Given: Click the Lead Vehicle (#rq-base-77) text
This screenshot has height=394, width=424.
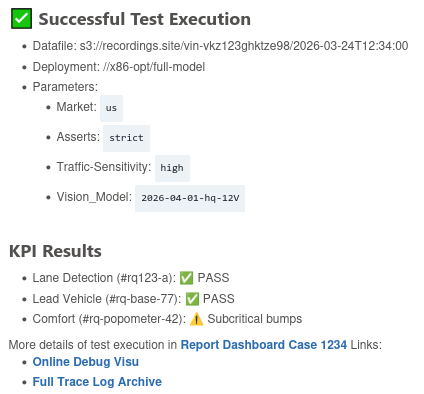Looking at the screenshot, I should click(107, 299).
